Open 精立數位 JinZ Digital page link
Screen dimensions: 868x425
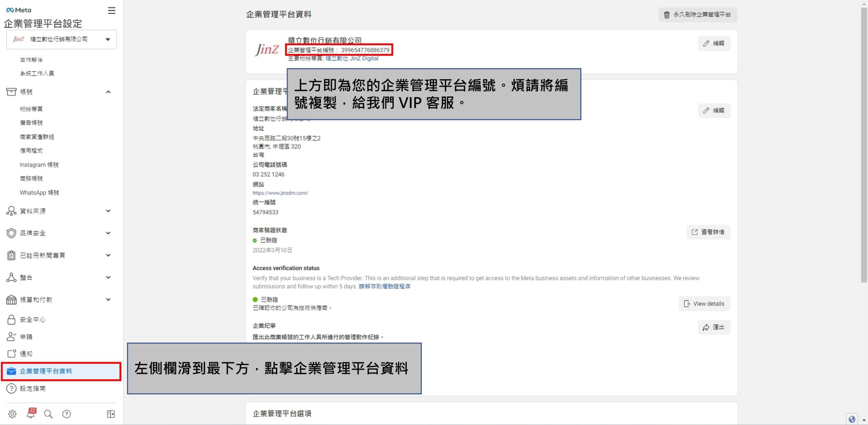[x=352, y=58]
